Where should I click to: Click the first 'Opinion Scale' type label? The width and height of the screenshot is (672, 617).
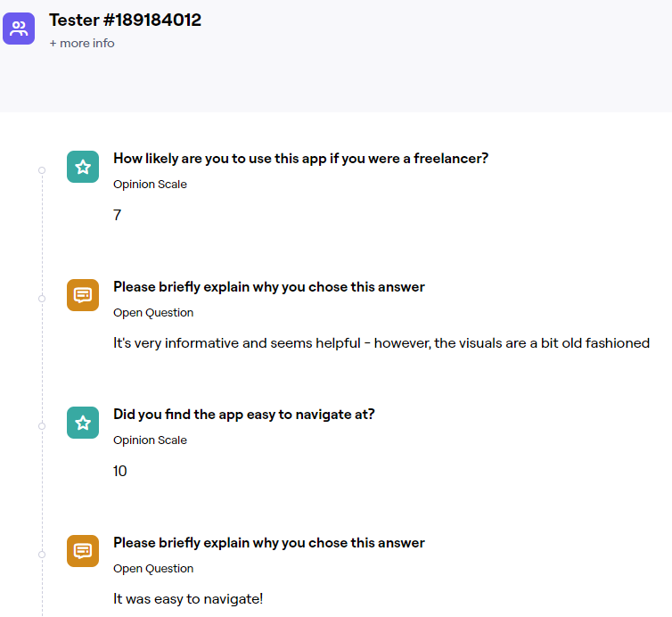pos(150,185)
